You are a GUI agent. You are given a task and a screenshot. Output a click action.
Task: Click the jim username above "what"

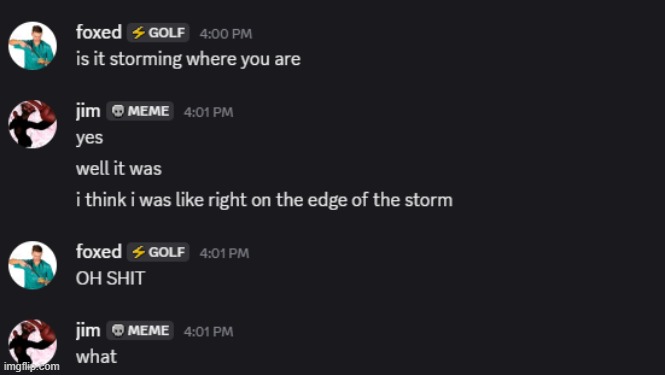(x=88, y=330)
